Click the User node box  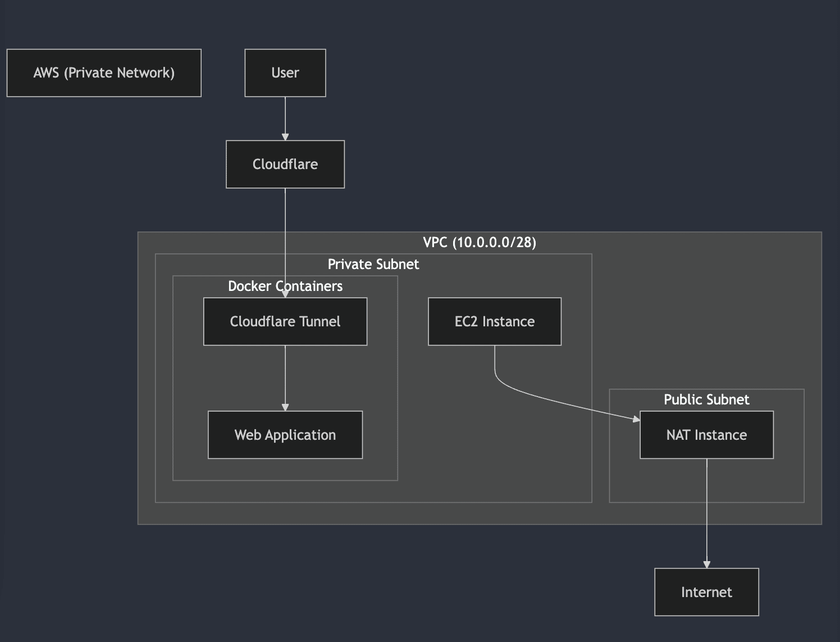pyautogui.click(x=285, y=73)
